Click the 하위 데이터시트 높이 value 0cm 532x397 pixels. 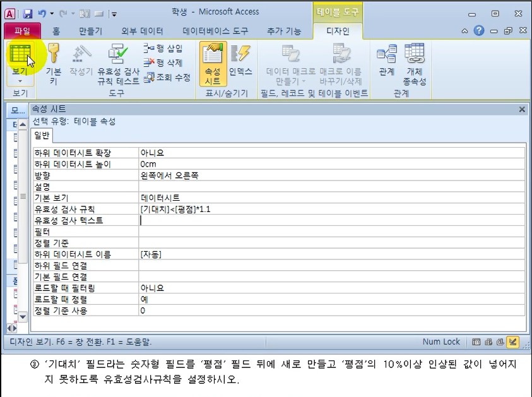(x=332, y=164)
